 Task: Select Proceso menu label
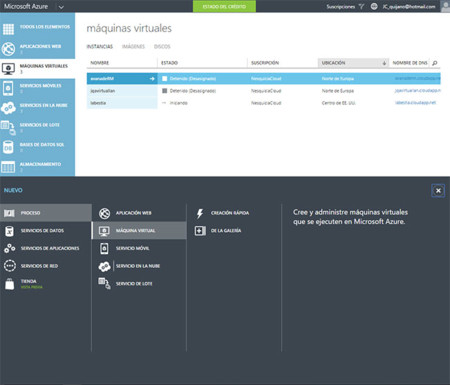coord(30,213)
